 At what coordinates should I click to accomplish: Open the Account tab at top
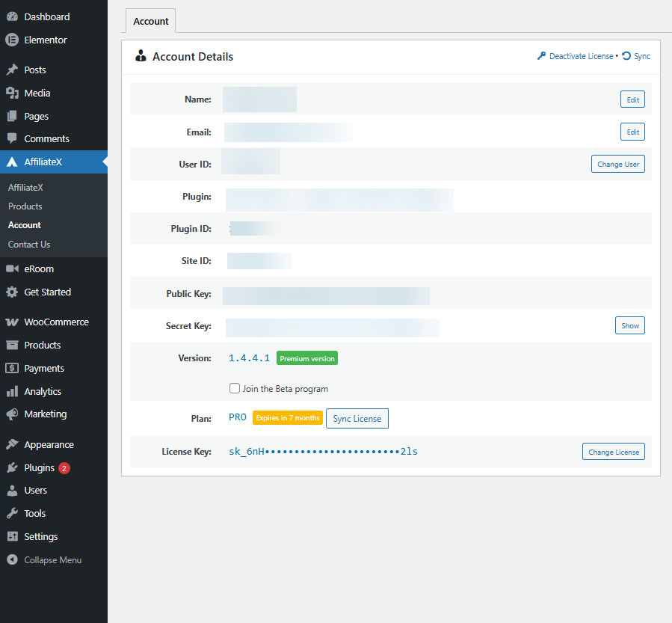pyautogui.click(x=150, y=21)
